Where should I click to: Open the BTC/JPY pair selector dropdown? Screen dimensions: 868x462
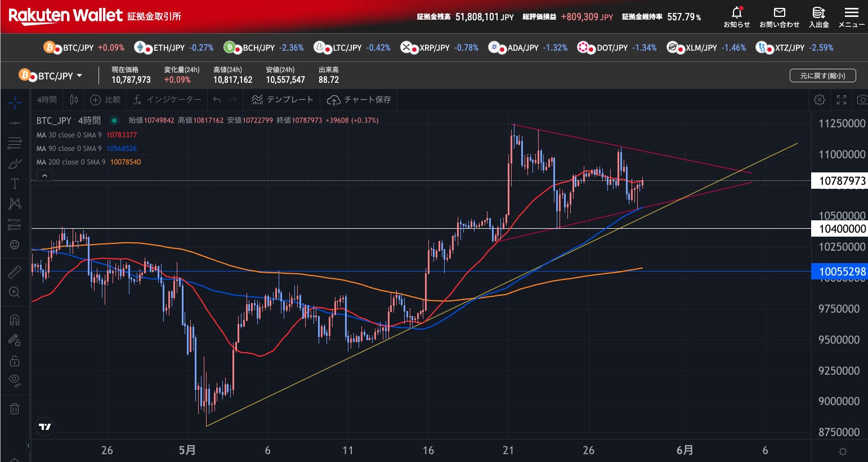(x=52, y=75)
